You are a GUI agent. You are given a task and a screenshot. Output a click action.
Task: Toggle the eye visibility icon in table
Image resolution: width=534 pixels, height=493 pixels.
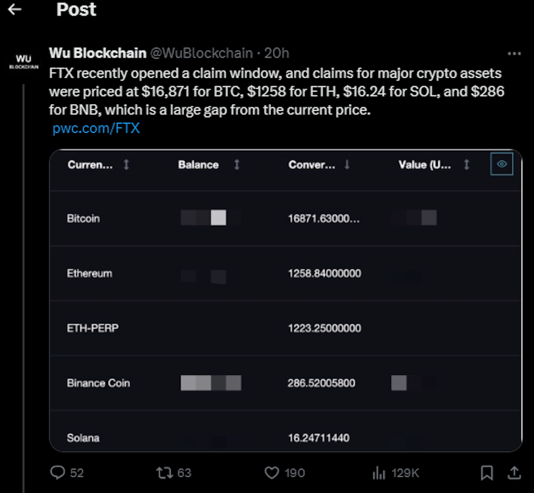click(x=502, y=164)
